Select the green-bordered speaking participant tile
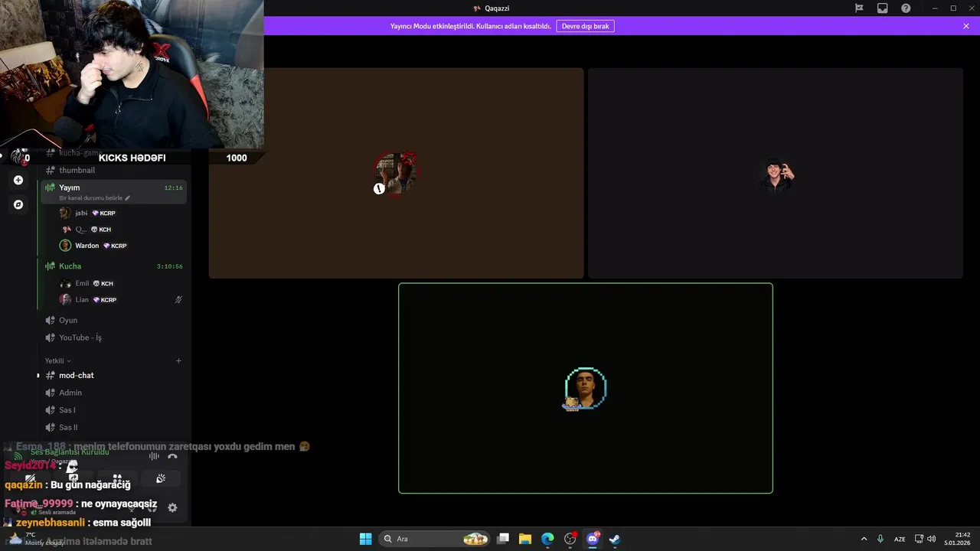 586,388
